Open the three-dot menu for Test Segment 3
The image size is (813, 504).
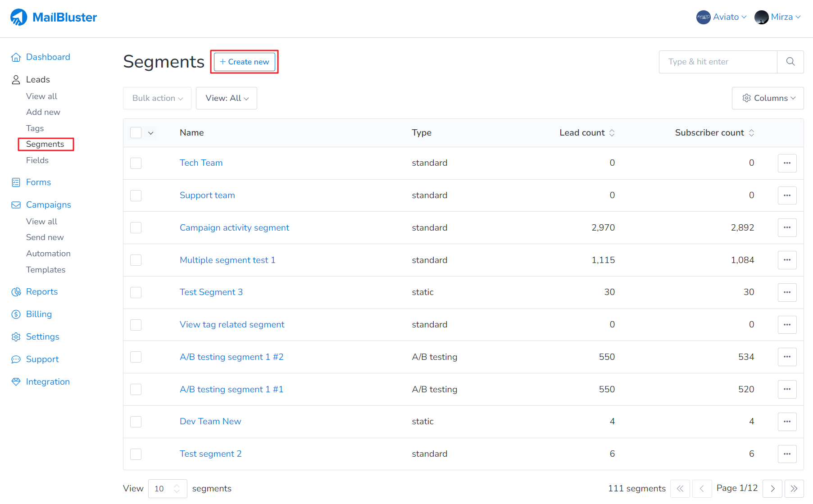point(787,292)
